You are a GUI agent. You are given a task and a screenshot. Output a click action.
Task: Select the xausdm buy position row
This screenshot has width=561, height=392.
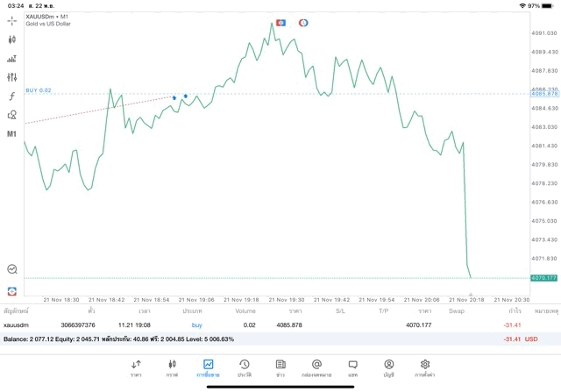263,325
